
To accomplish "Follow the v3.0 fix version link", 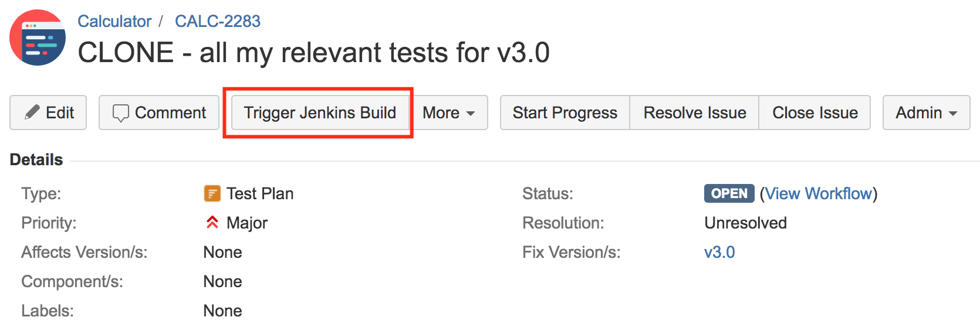I will pos(719,252).
